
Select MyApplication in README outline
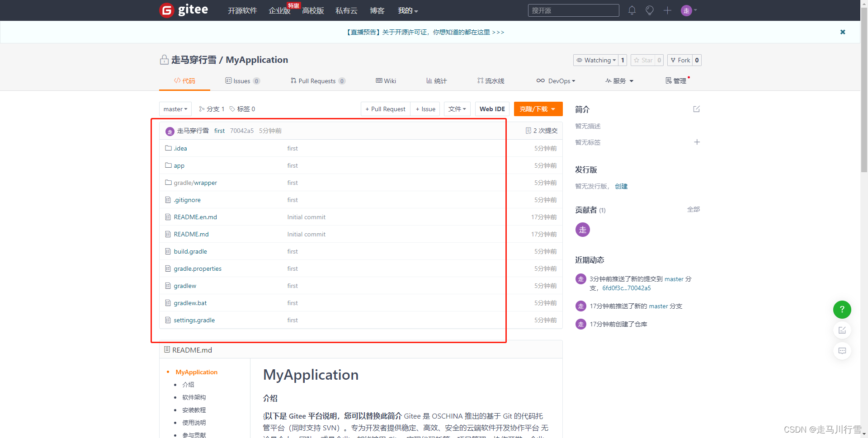(197, 372)
